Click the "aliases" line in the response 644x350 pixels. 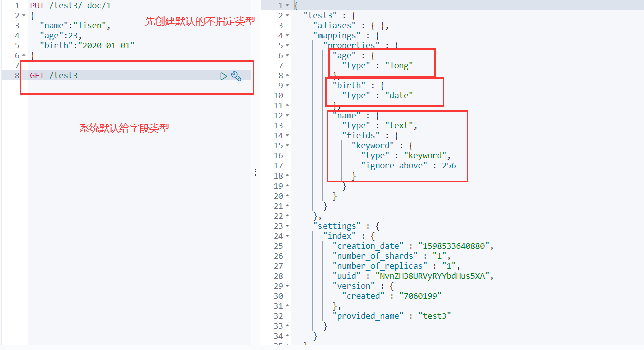pyautogui.click(x=351, y=26)
